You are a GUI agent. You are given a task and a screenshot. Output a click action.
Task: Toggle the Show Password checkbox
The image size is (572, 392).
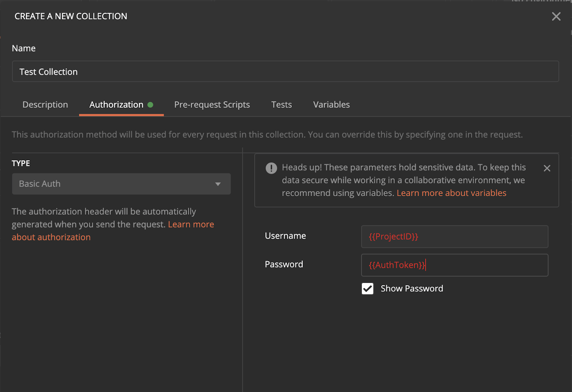[x=368, y=289]
